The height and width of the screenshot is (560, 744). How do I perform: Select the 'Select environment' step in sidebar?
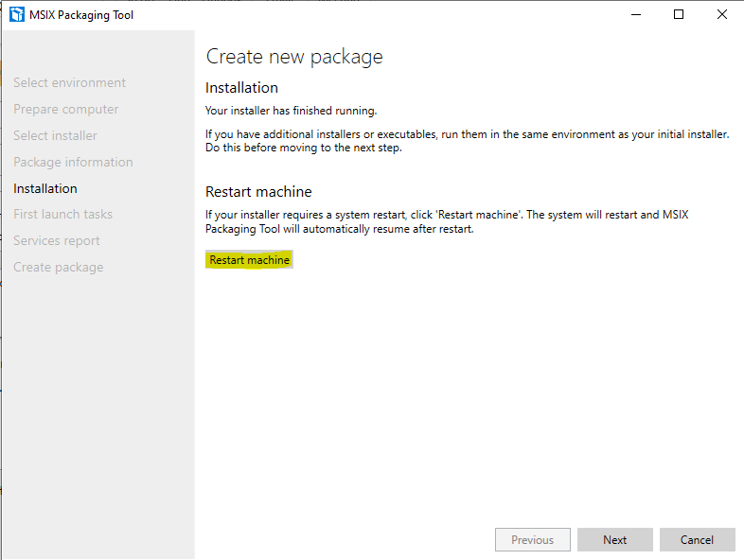click(69, 83)
